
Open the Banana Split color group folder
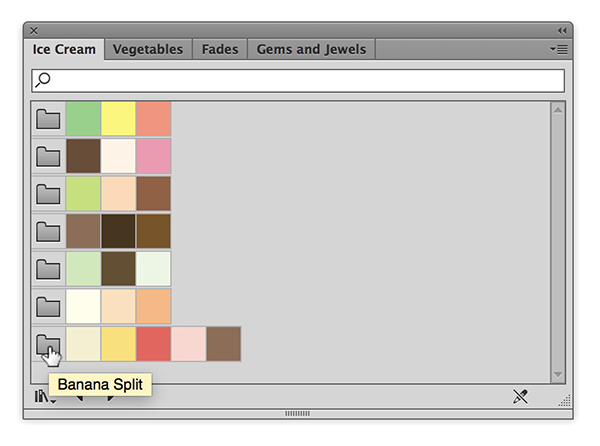click(x=48, y=344)
